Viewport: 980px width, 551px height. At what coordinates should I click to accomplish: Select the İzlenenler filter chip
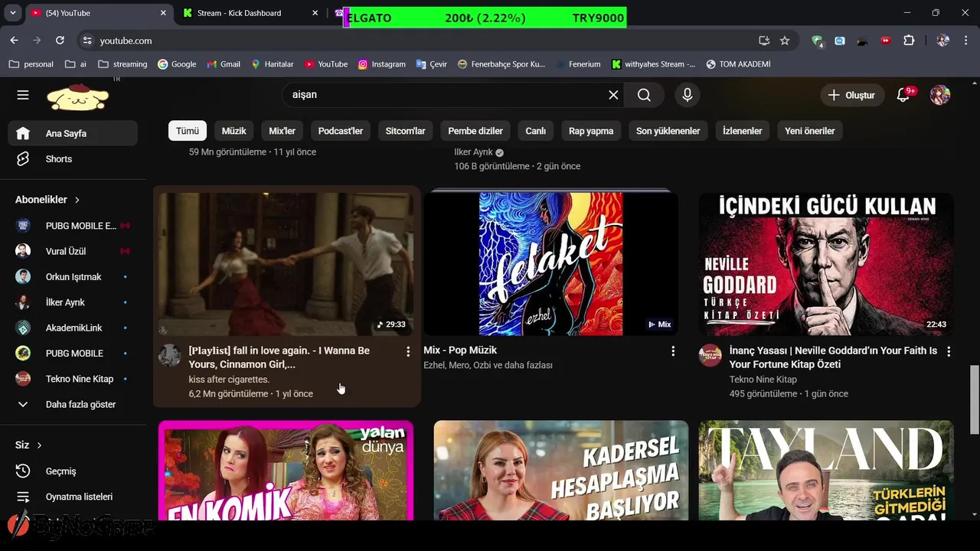743,131
